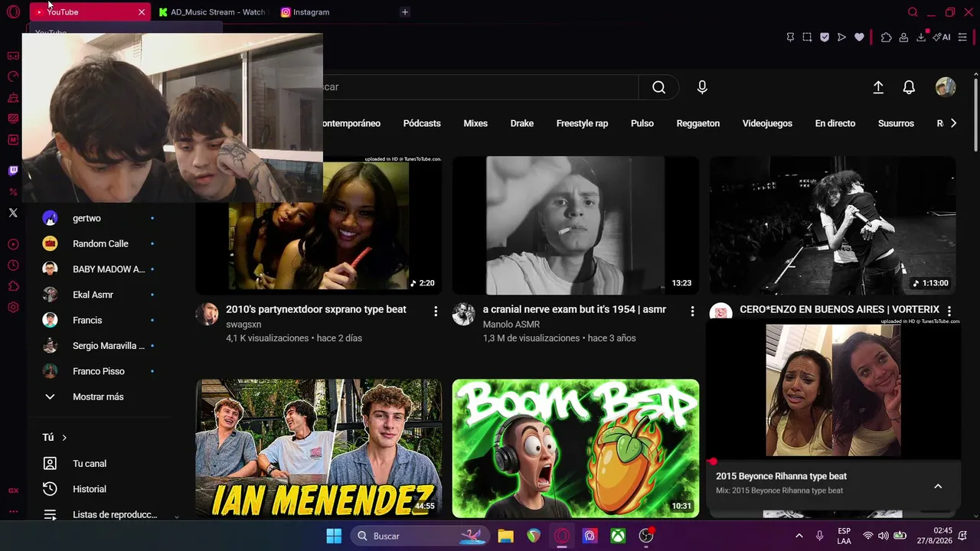Take a snapshot with the capture icon
The height and width of the screenshot is (551, 980).
coord(807,37)
